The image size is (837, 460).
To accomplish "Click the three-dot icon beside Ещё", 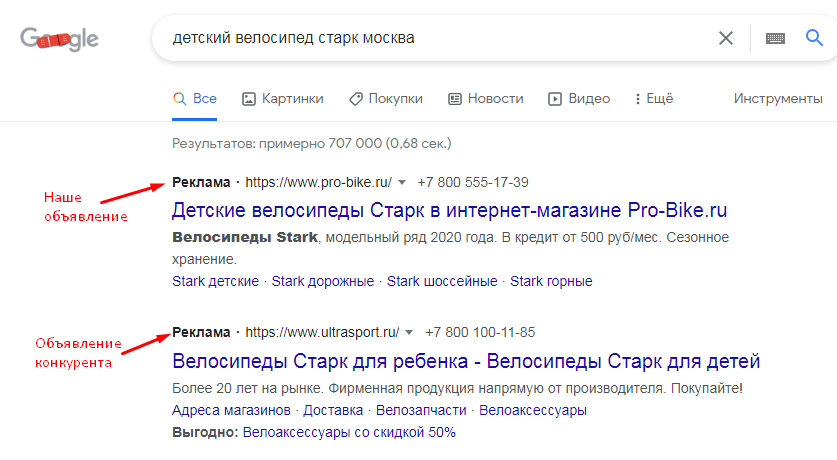I will tap(637, 99).
